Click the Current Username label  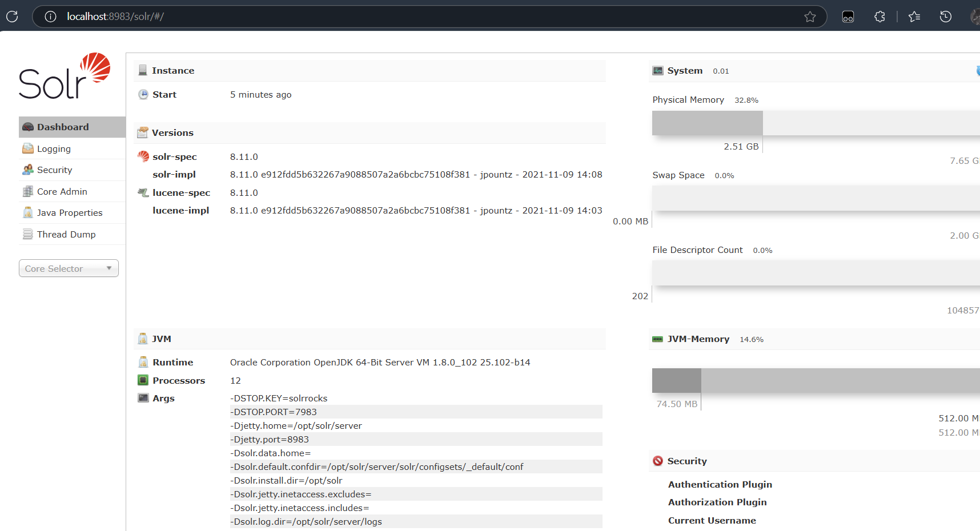click(712, 520)
